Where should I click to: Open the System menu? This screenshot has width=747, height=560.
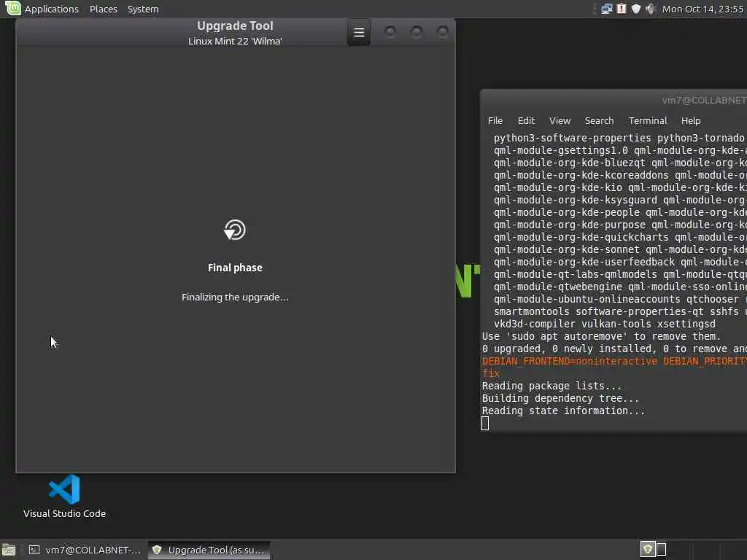[143, 9]
